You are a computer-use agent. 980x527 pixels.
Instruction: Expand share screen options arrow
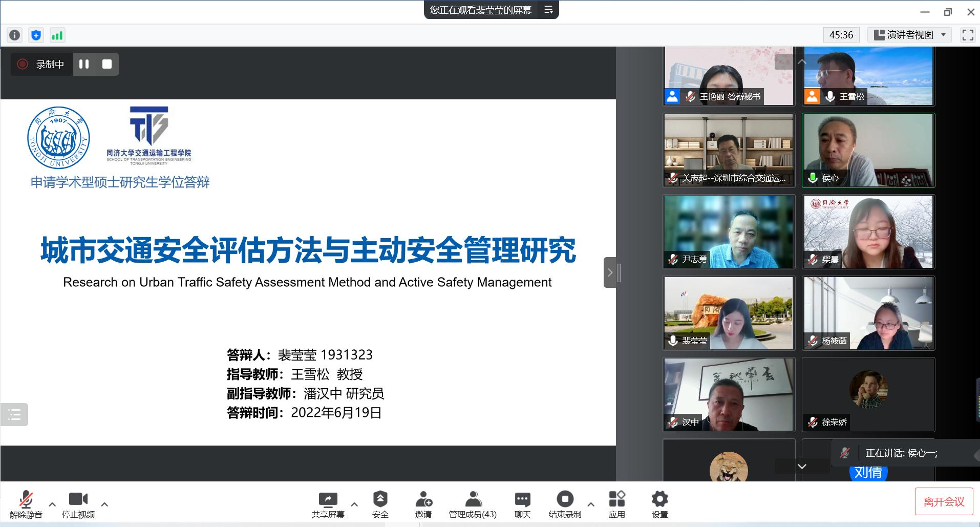(x=354, y=504)
